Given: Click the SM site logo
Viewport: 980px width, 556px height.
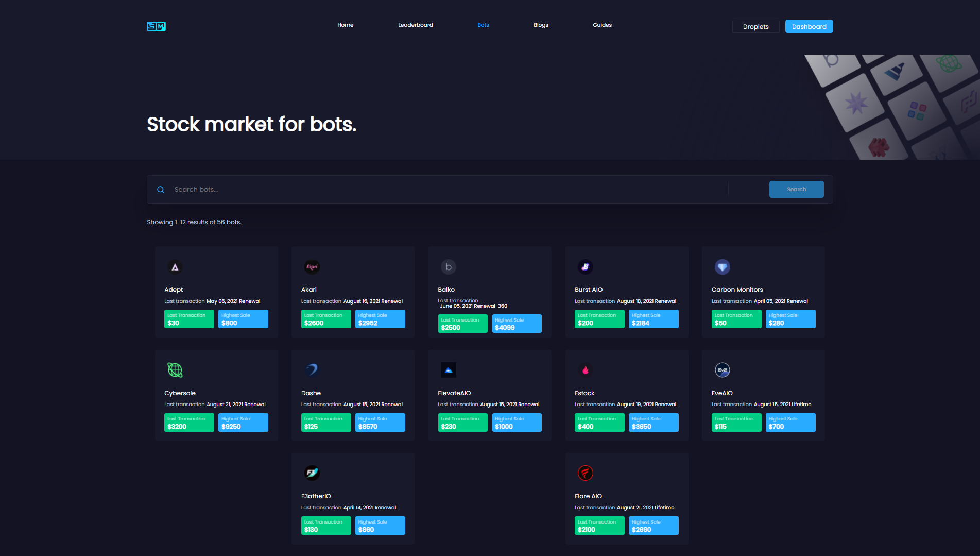Looking at the screenshot, I should pos(156,26).
